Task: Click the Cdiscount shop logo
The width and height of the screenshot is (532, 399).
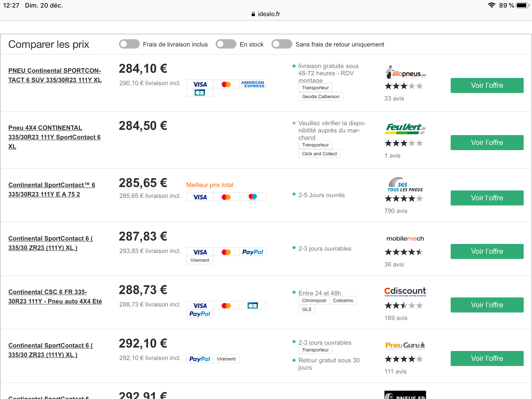Action: click(405, 292)
